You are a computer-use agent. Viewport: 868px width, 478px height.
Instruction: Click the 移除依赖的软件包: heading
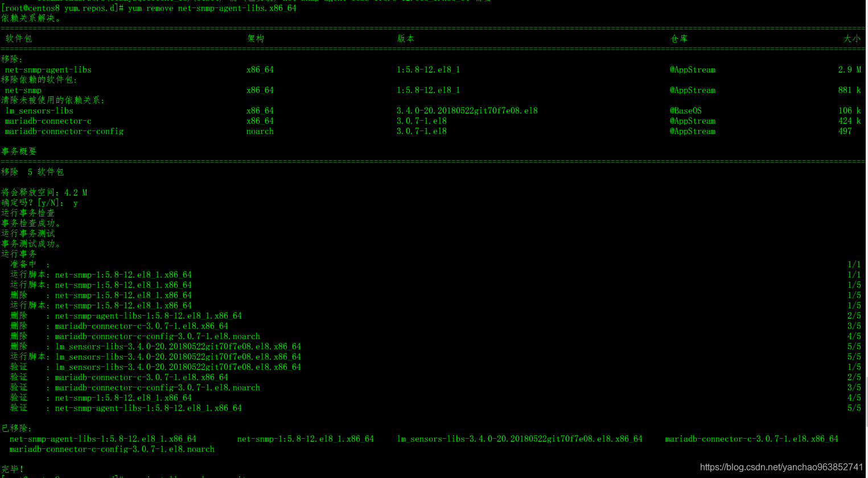[x=39, y=80]
